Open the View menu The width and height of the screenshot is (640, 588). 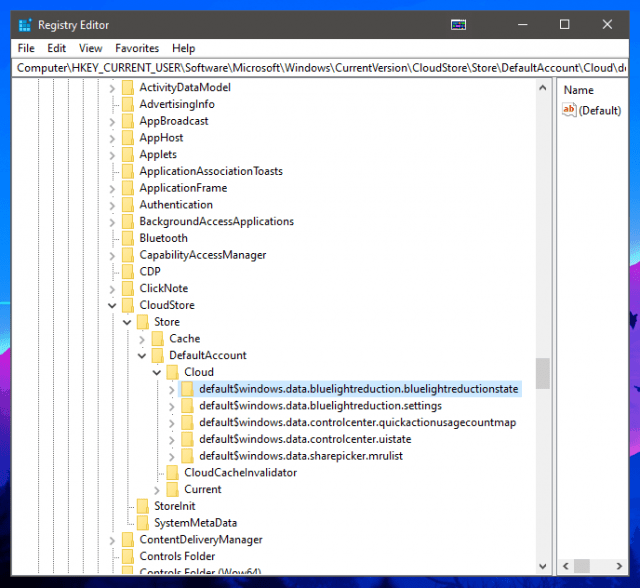coord(91,48)
